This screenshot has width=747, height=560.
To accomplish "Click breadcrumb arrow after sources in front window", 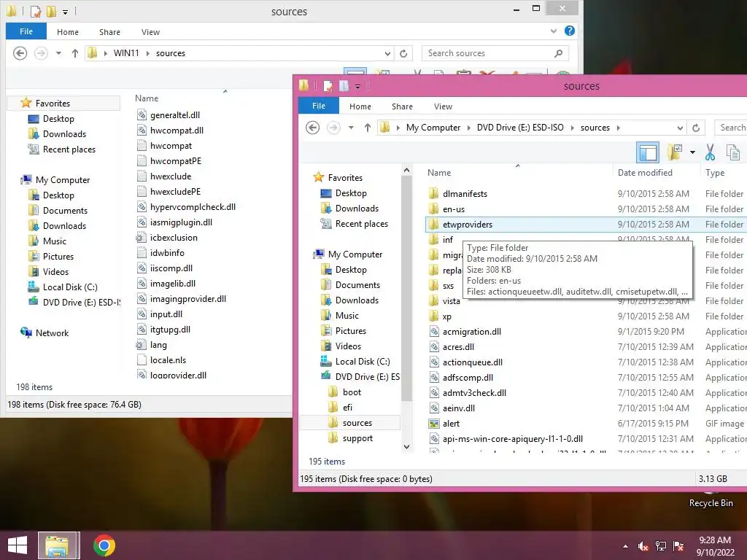I will 619,128.
